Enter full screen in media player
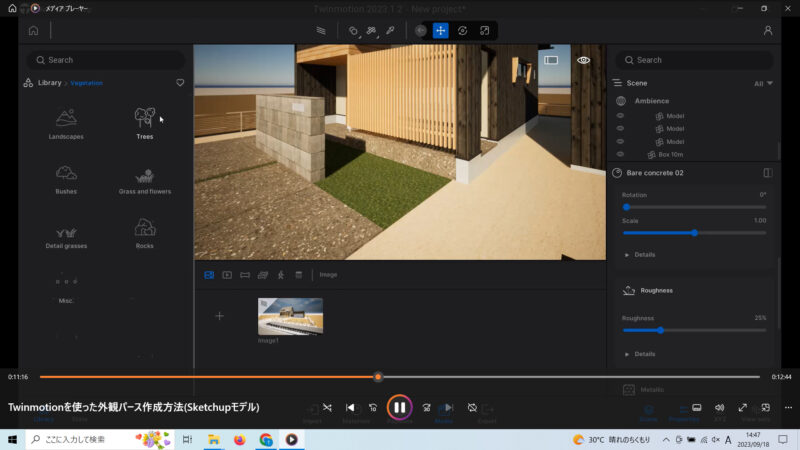Image resolution: width=800 pixels, height=450 pixels. pos(742,408)
